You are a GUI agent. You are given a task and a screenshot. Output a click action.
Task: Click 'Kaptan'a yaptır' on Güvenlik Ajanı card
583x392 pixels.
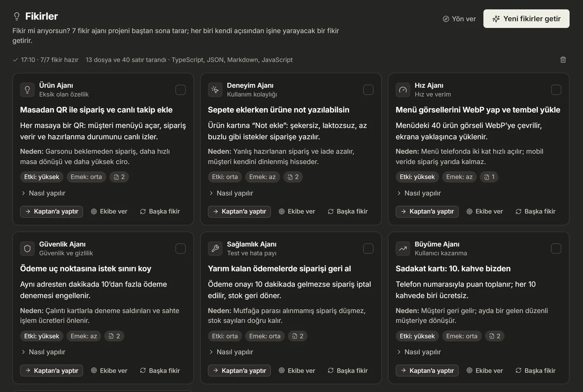[x=52, y=370]
